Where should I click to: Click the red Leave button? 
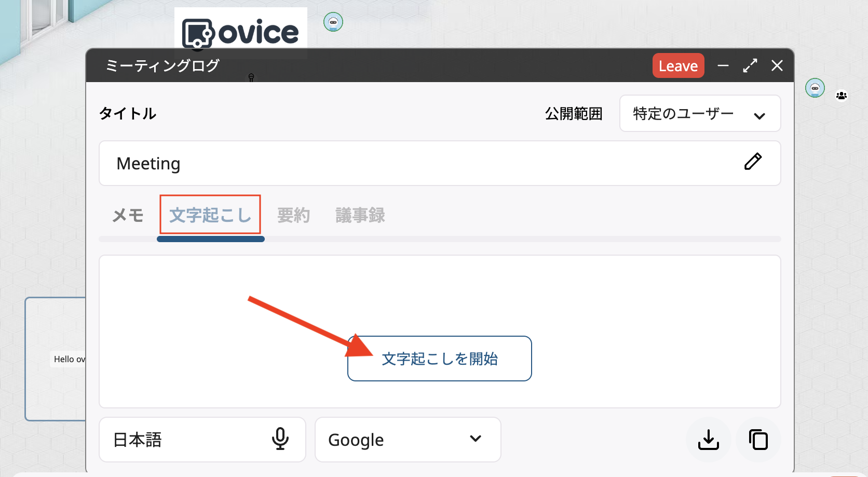tap(678, 65)
